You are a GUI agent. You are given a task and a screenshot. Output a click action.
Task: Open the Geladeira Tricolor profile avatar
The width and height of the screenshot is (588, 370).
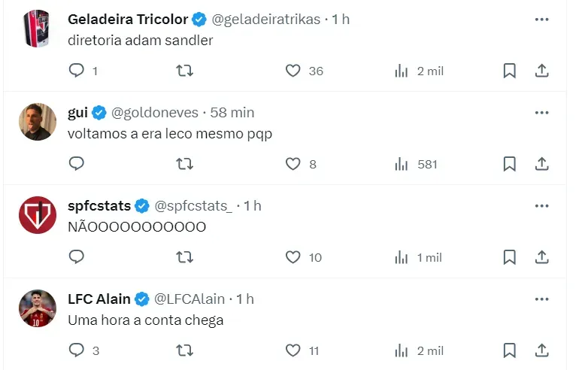tap(38, 29)
